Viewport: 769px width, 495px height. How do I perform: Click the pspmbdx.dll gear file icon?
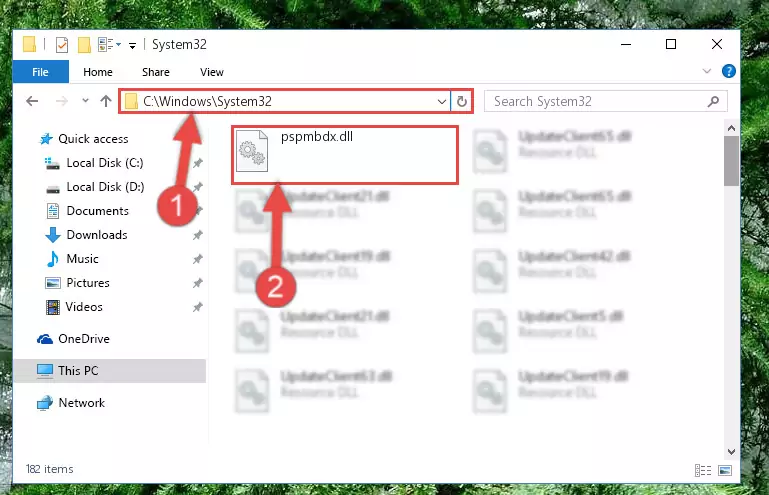tap(252, 151)
